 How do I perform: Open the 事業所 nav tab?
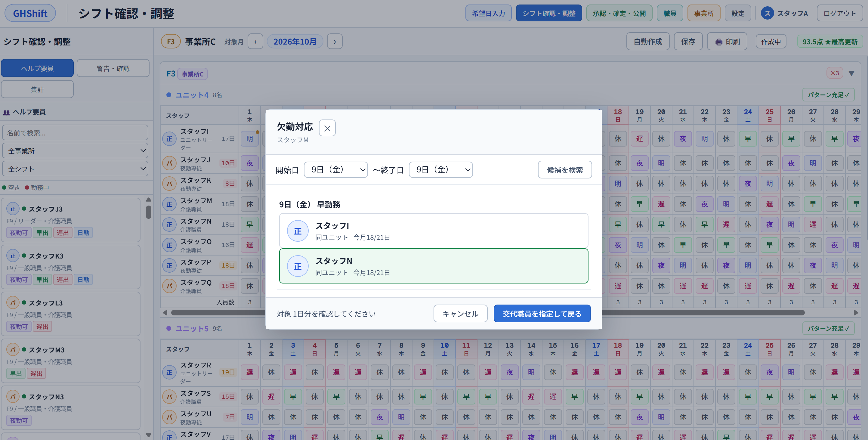[703, 13]
